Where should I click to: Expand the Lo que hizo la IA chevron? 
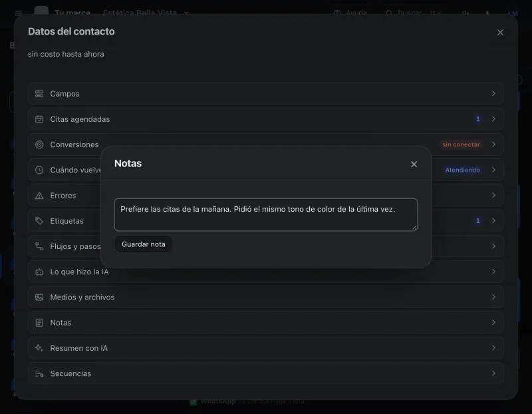(493, 272)
